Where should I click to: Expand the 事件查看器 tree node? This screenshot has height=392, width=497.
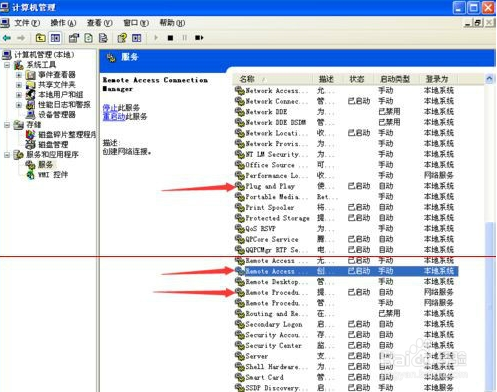point(19,75)
